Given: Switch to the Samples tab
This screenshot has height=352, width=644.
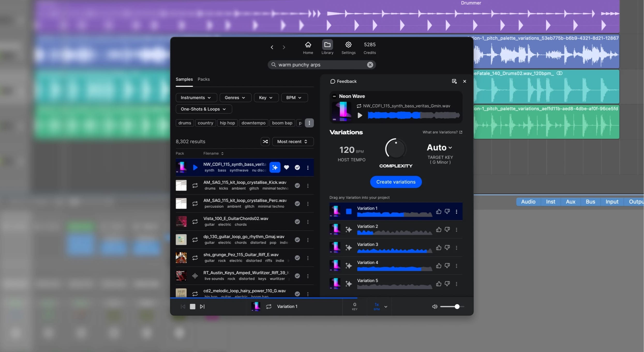Looking at the screenshot, I should 184,79.
